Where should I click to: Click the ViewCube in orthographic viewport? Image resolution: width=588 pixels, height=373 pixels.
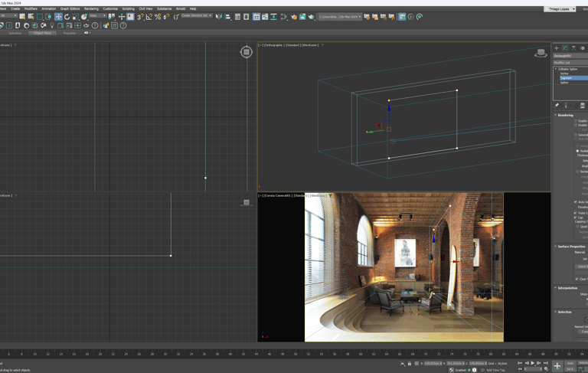click(541, 53)
